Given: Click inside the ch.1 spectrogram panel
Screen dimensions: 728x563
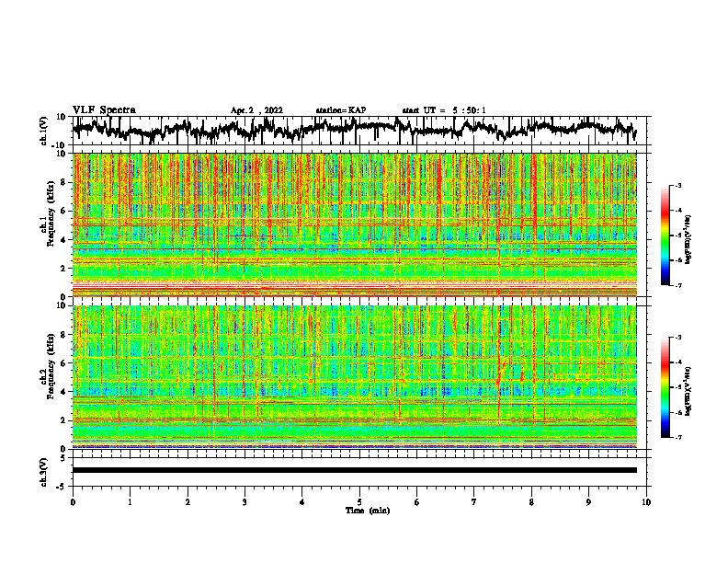Looking at the screenshot, I should click(354, 224).
